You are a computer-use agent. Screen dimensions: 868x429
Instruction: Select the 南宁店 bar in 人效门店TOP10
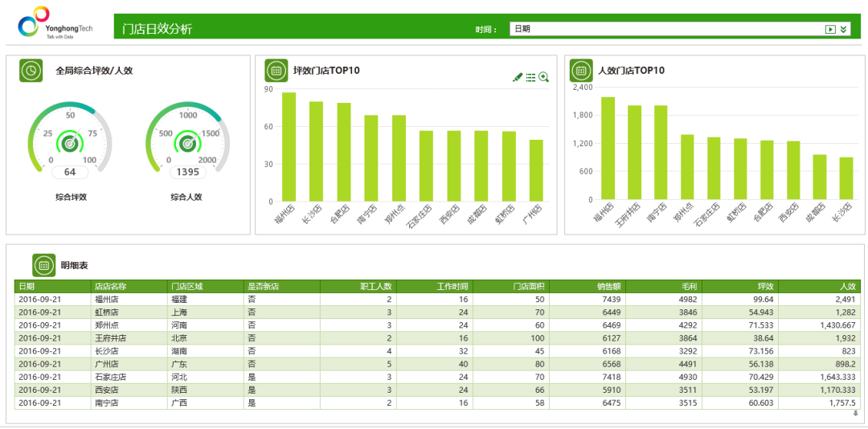pos(661,152)
